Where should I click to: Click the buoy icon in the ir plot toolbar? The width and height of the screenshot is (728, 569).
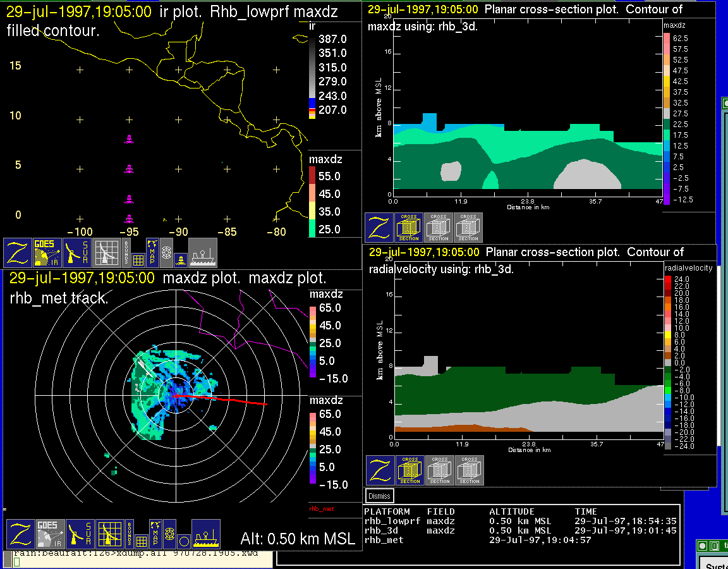click(x=179, y=259)
